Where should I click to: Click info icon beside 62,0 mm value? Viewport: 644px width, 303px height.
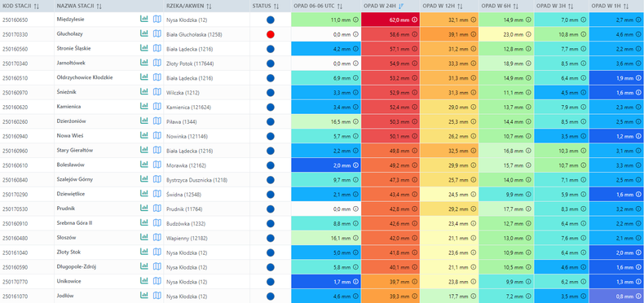click(x=414, y=20)
